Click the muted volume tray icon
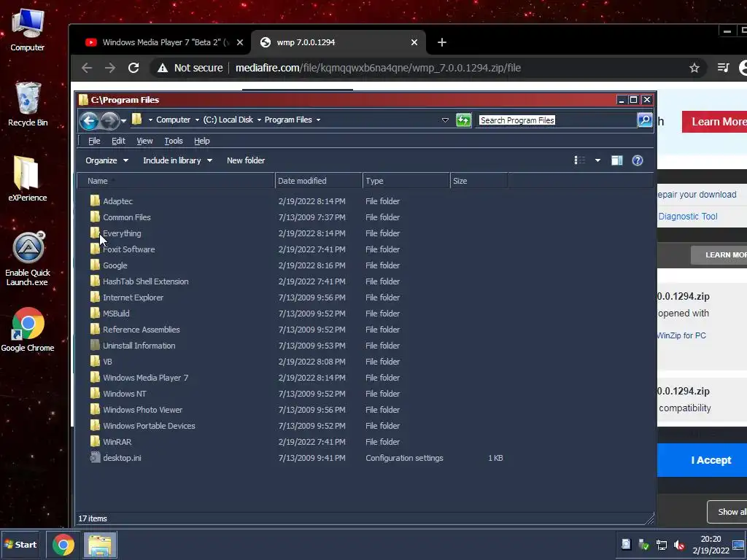The height and width of the screenshot is (560, 747). click(x=679, y=545)
